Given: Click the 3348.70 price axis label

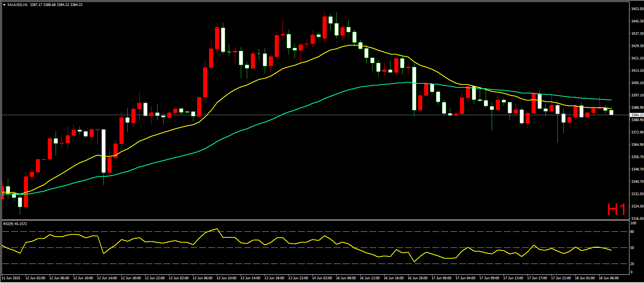Looking at the screenshot, I should pyautogui.click(x=637, y=169).
